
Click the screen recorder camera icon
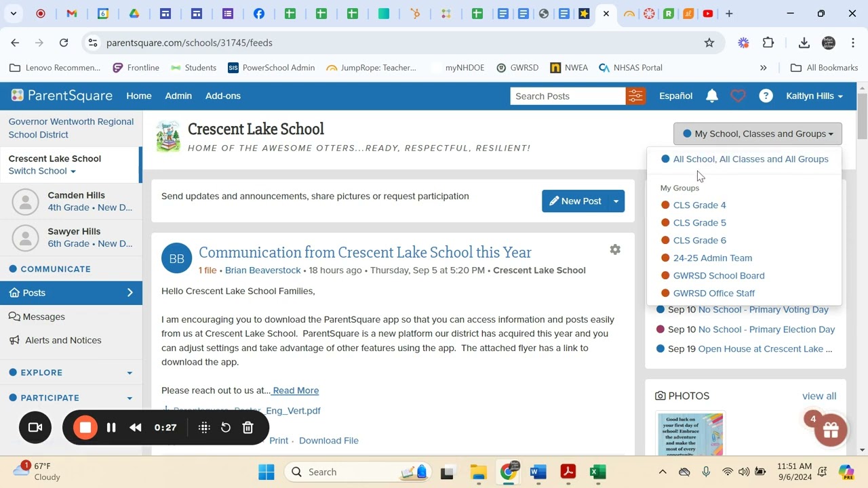point(35,427)
